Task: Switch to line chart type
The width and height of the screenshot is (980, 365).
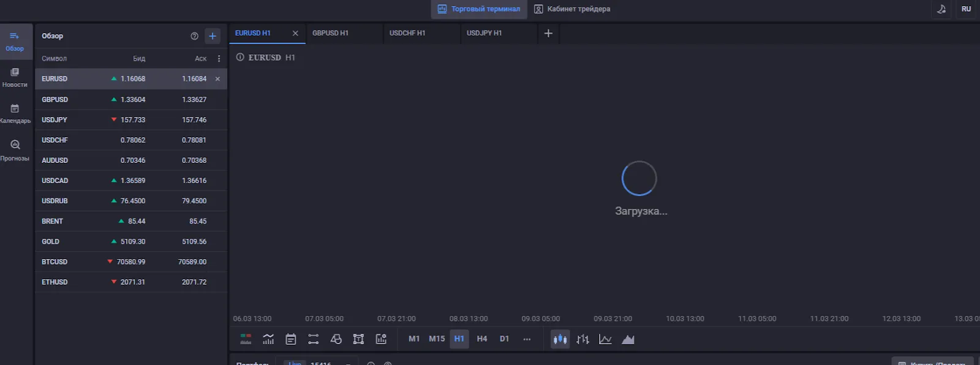Action: point(605,339)
